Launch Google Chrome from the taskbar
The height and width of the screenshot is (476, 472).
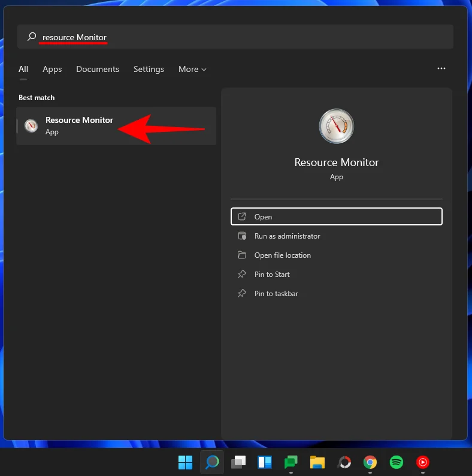(370, 462)
